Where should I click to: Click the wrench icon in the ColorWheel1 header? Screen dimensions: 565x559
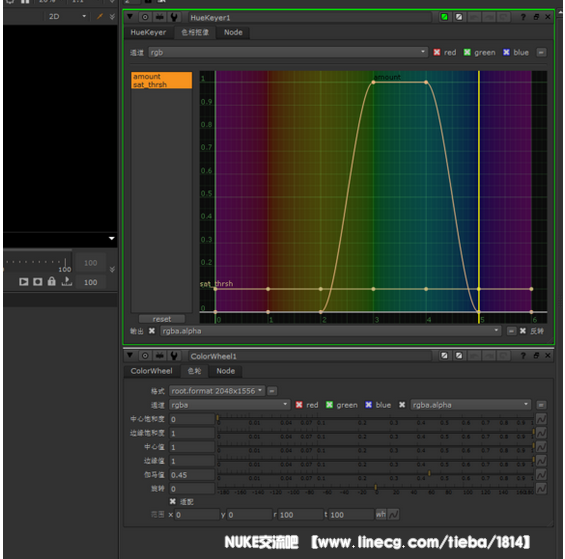[174, 356]
